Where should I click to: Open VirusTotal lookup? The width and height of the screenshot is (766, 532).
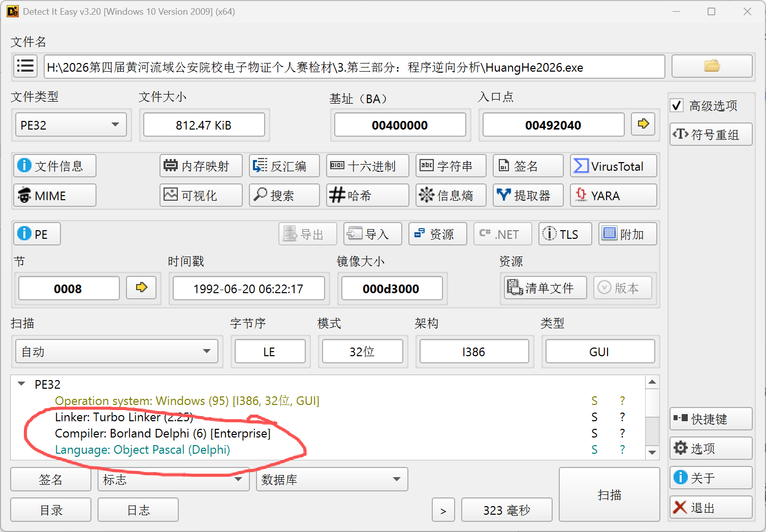(614, 166)
